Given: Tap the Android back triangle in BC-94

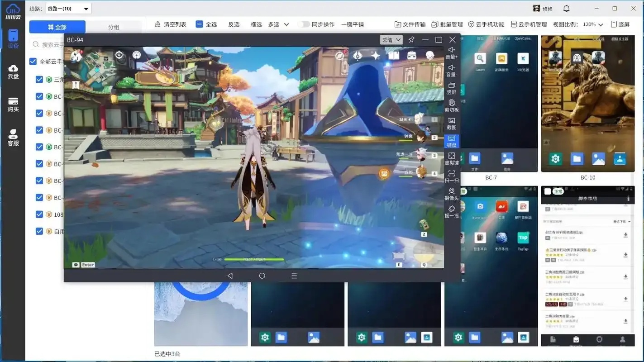Looking at the screenshot, I should click(230, 276).
